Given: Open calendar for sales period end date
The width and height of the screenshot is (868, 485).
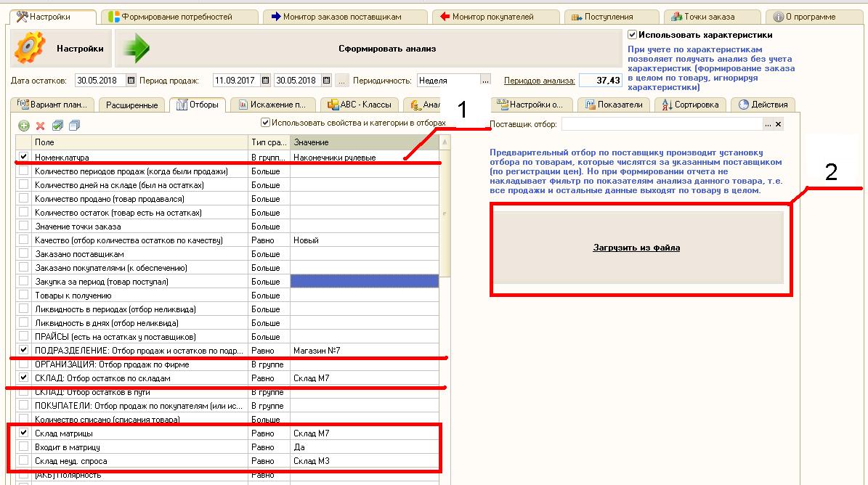Looking at the screenshot, I should (x=326, y=81).
